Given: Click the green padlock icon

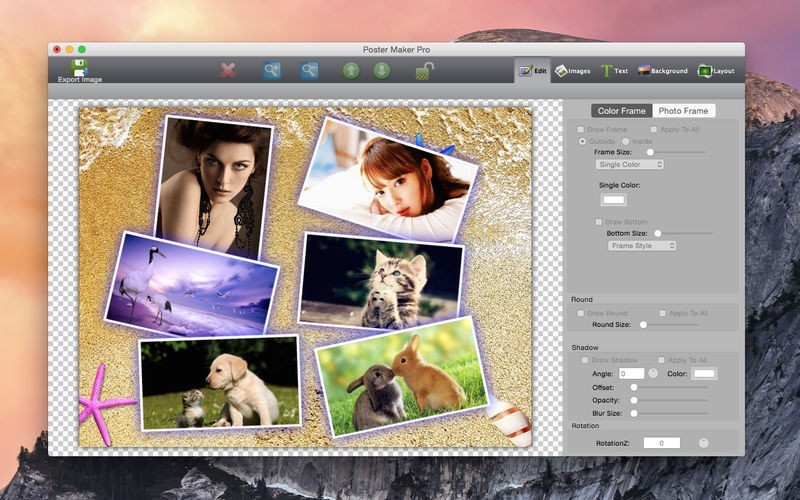Looking at the screenshot, I should click(x=425, y=70).
